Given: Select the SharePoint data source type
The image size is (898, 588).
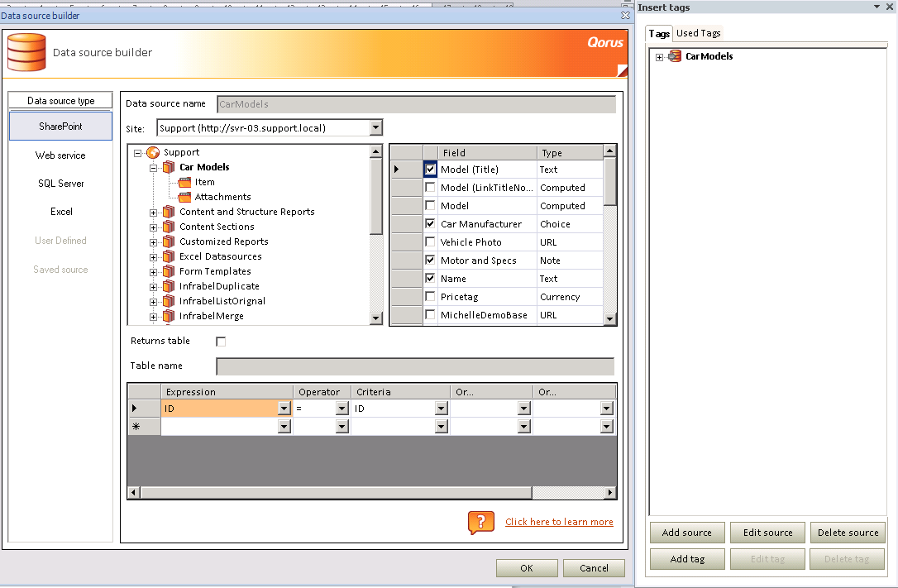Looking at the screenshot, I should tap(60, 127).
